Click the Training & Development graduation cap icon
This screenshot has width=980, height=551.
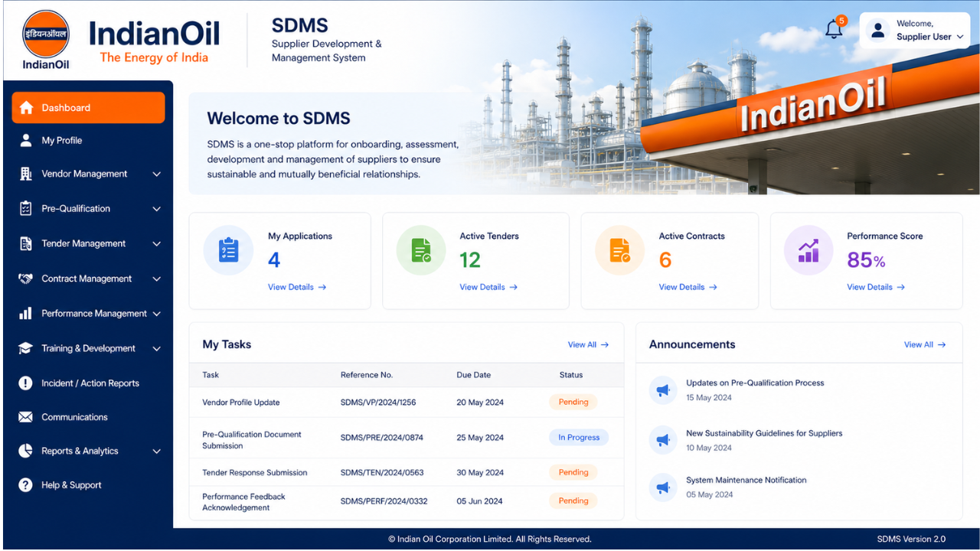[26, 348]
